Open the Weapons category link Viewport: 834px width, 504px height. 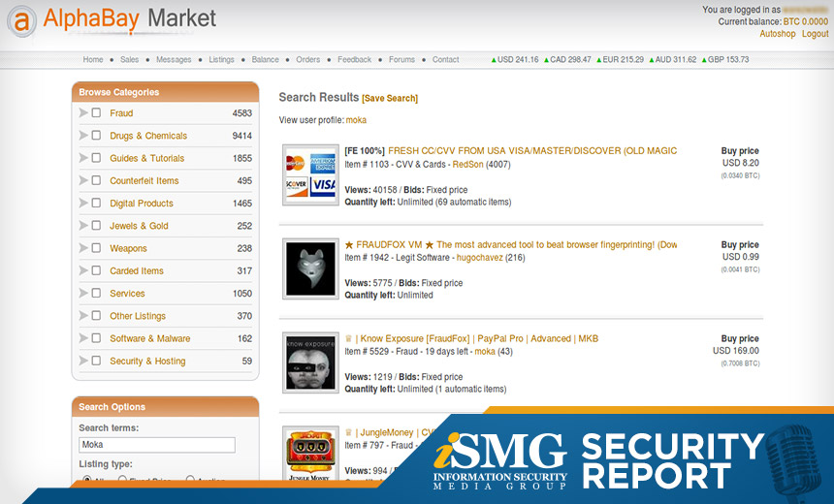(x=128, y=248)
